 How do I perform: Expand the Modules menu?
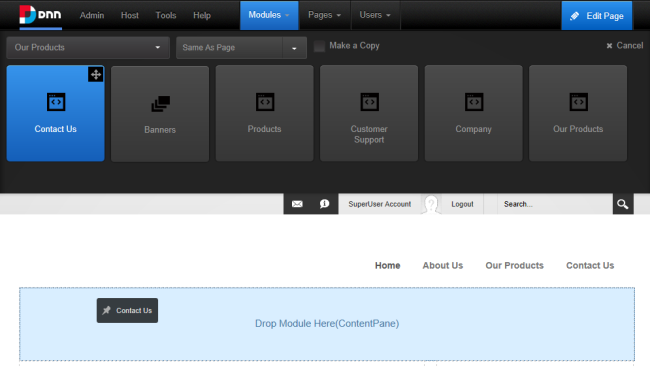click(x=269, y=15)
